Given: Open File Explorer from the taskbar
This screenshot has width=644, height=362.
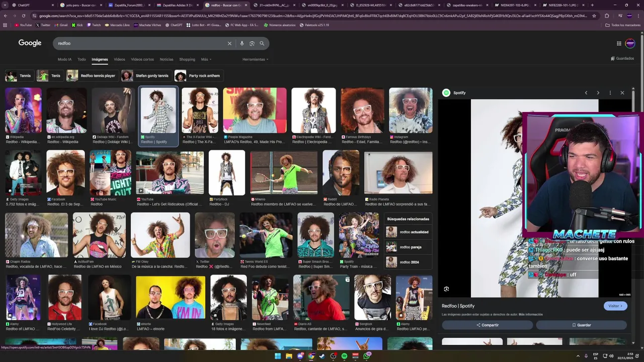Looking at the screenshot, I should click(289, 356).
